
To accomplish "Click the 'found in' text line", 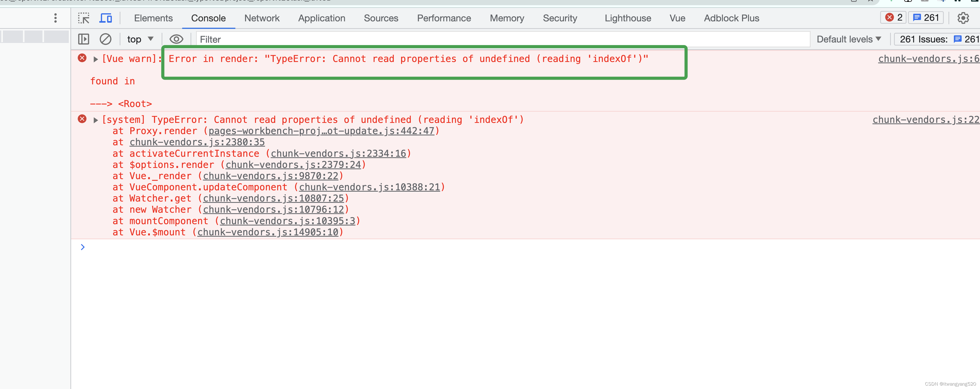I will (x=113, y=81).
